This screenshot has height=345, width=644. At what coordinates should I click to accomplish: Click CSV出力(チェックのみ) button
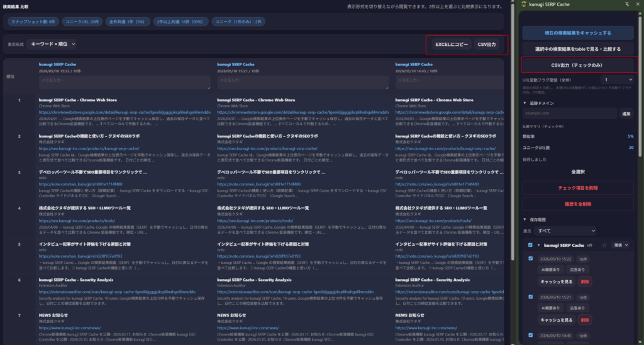(578, 65)
